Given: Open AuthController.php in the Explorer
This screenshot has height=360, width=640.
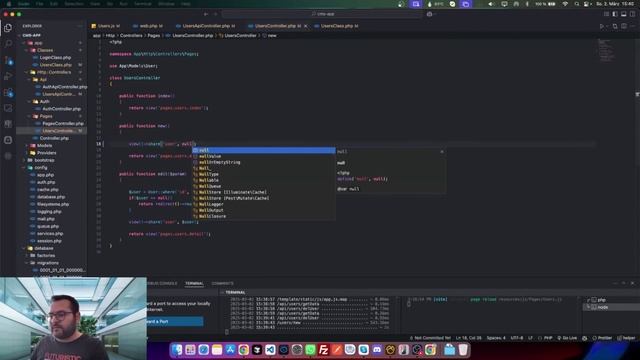Looking at the screenshot, I should [61, 109].
